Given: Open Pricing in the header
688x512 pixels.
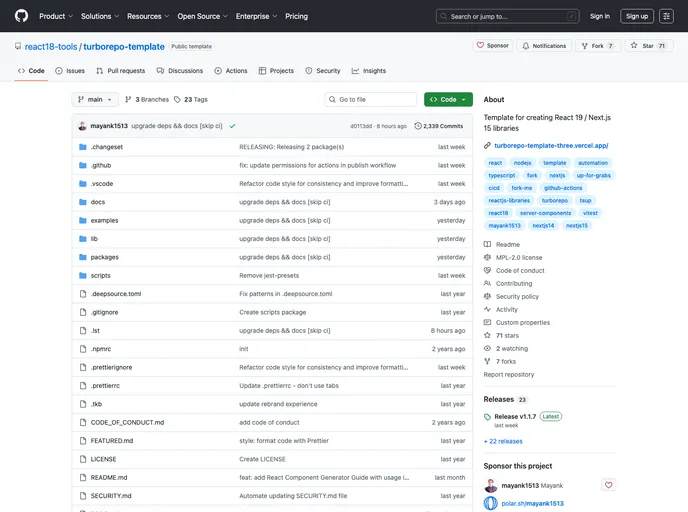Looking at the screenshot, I should 296,16.
